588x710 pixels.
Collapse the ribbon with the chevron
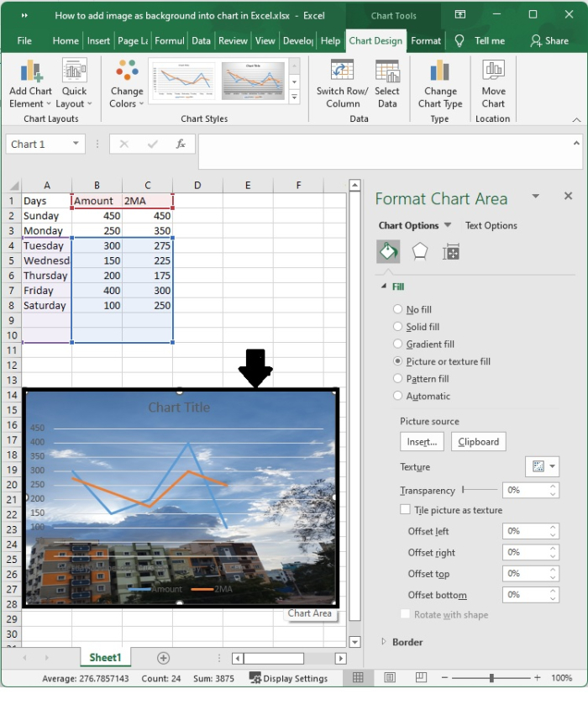[576, 119]
